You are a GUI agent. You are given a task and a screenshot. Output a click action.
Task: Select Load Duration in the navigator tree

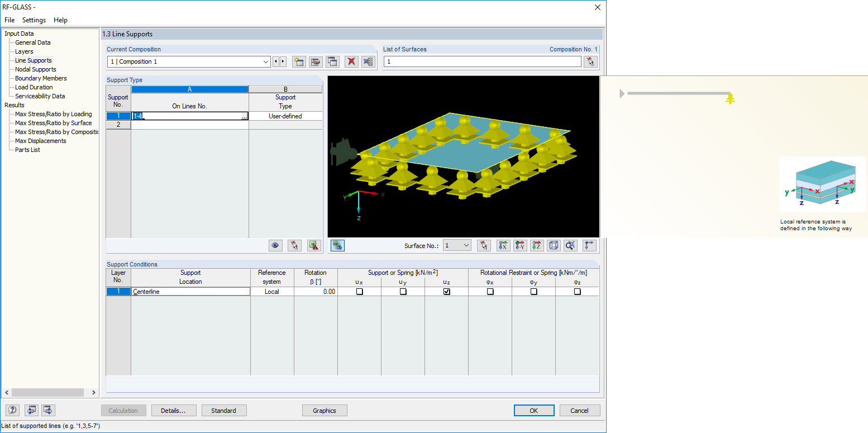click(34, 87)
